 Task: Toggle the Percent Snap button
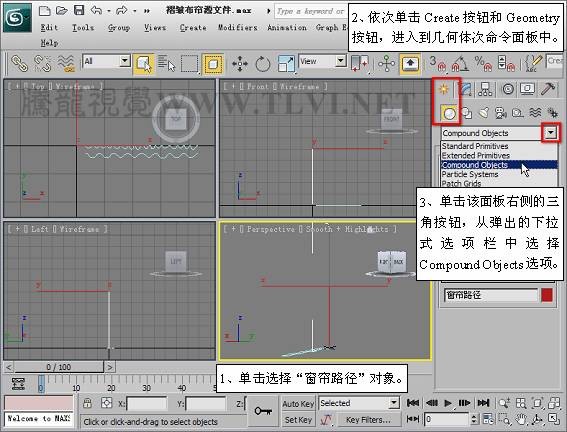(484, 64)
